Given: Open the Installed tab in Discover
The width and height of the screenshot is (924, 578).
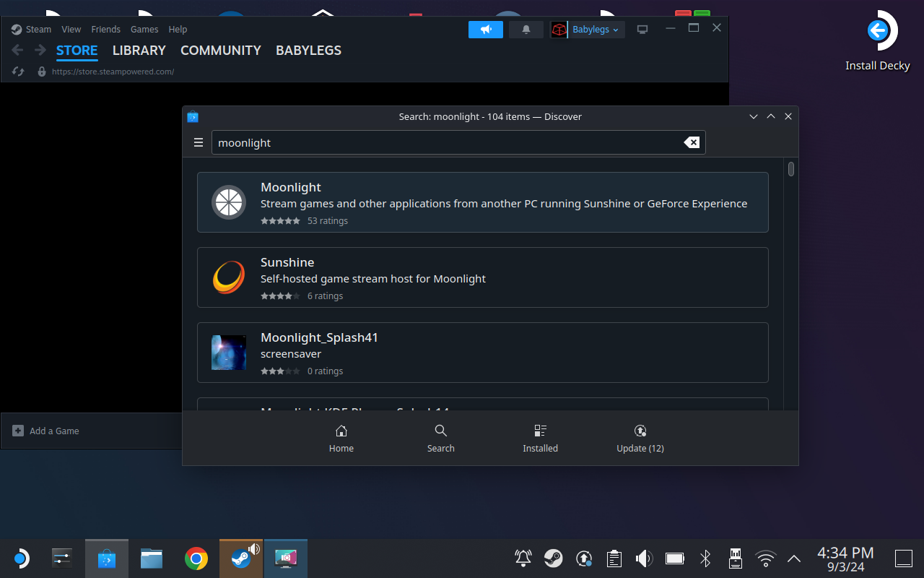Looking at the screenshot, I should (x=541, y=439).
